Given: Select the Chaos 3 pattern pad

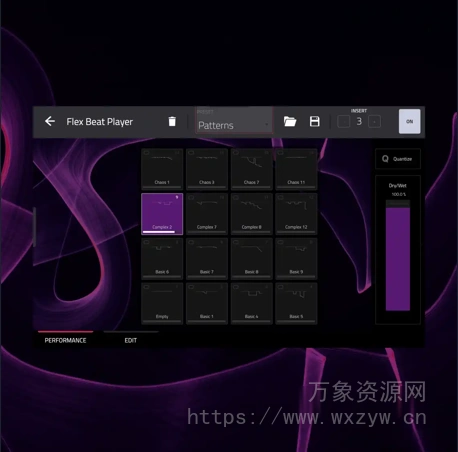Looking at the screenshot, I should point(207,169).
